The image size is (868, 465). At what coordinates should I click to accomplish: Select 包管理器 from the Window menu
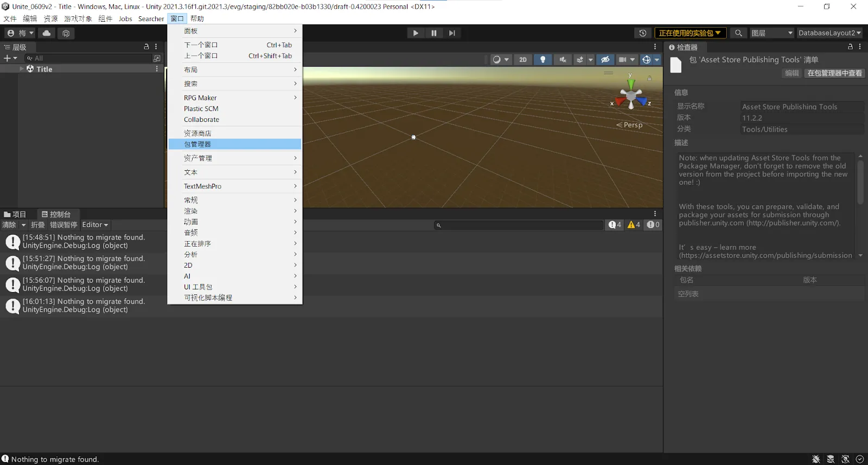(x=197, y=144)
